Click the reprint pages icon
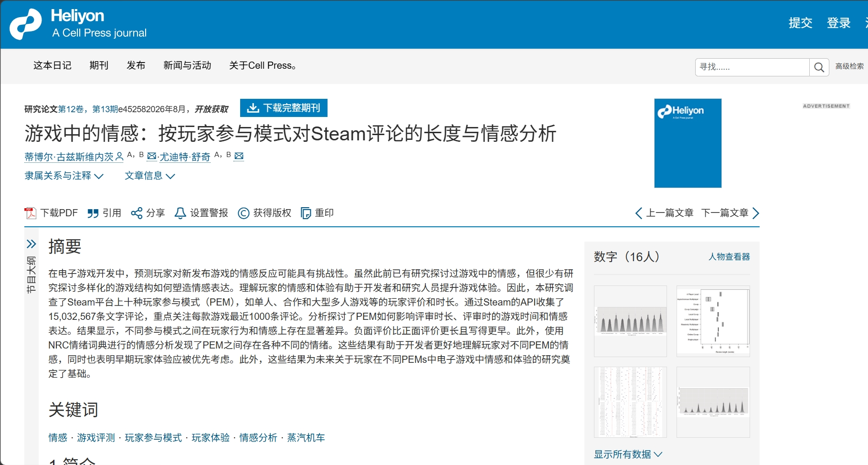The image size is (868, 465). coord(306,213)
